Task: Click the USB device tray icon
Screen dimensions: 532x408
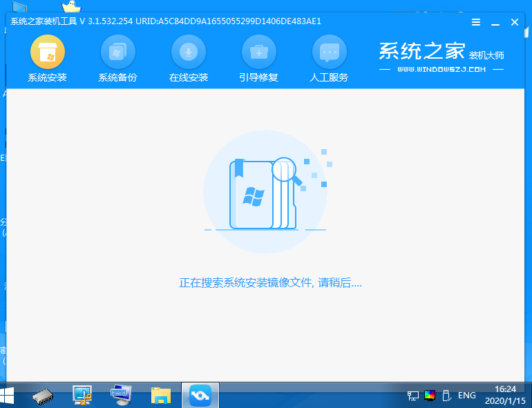Action: coord(446,396)
